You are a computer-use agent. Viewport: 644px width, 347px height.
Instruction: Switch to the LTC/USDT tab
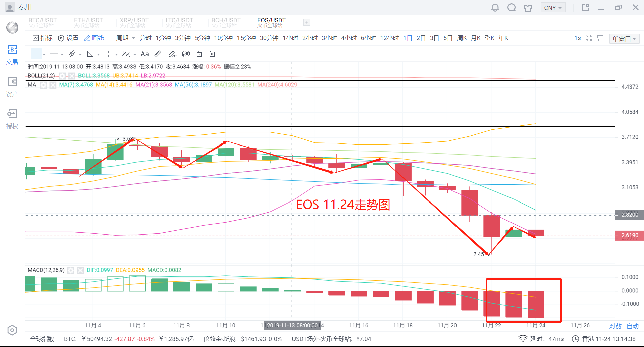click(179, 22)
